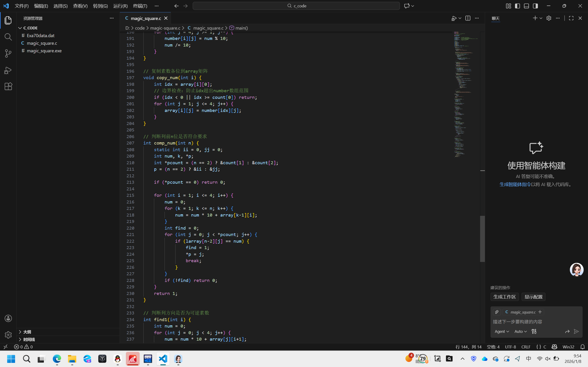This screenshot has height=367, width=588.
Task: Open the Search view in activity bar
Action: point(8,37)
